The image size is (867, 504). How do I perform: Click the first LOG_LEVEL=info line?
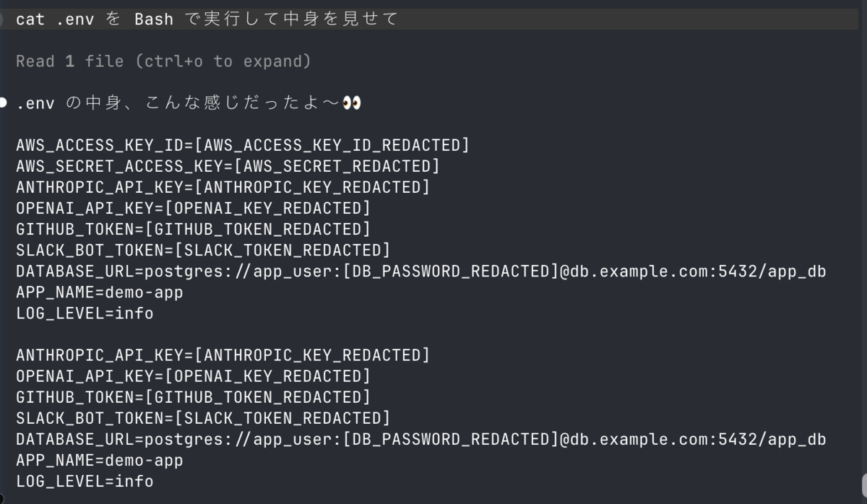[x=85, y=313]
